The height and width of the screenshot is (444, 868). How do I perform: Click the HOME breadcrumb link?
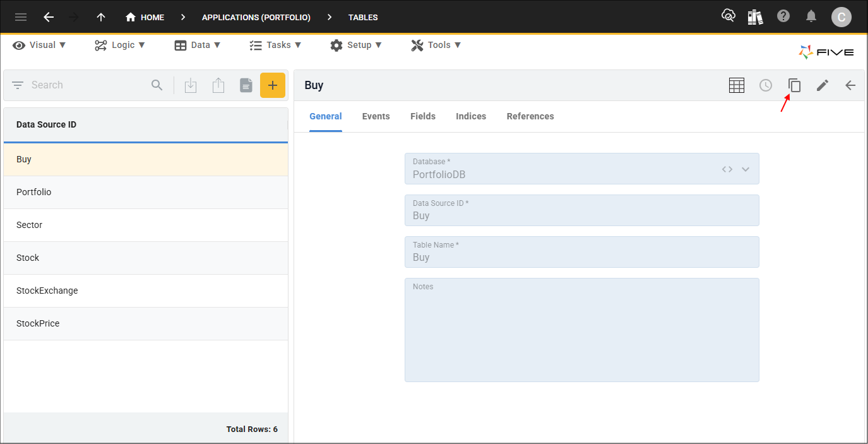click(145, 17)
